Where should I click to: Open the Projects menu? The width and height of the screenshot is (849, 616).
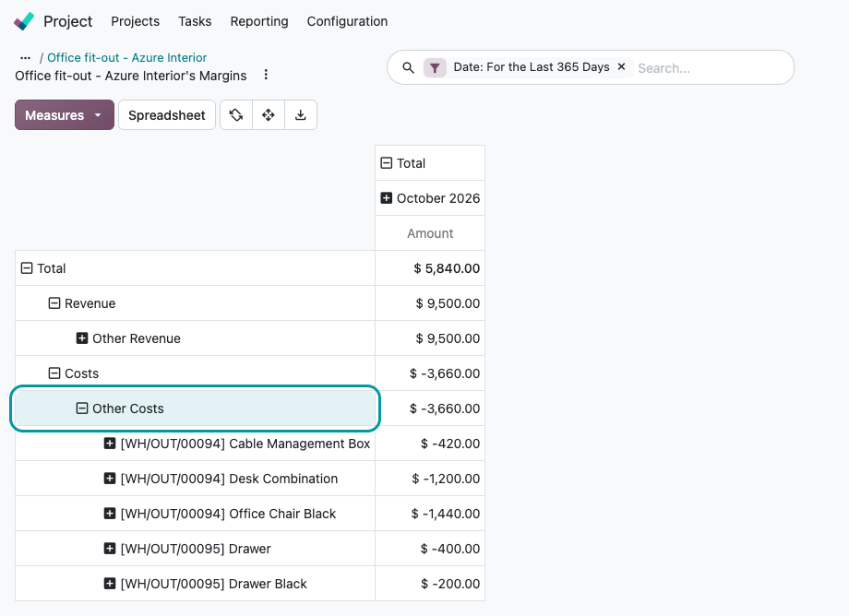point(136,21)
